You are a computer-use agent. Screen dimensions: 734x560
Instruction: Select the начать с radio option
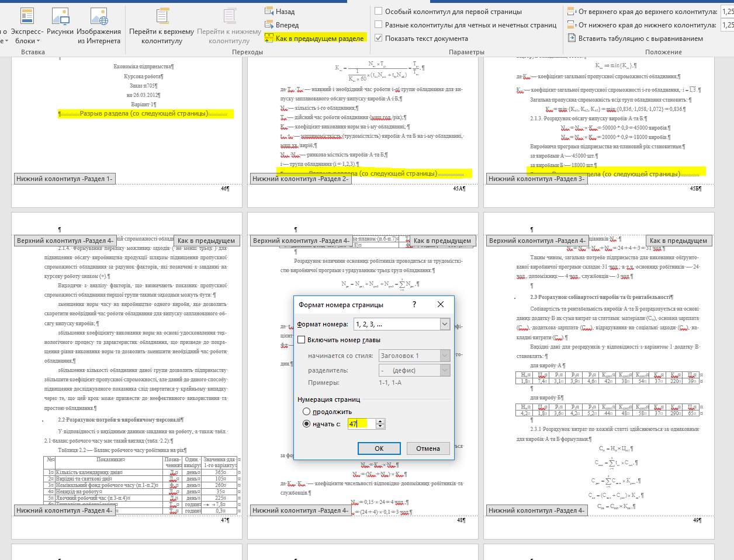[x=306, y=424]
